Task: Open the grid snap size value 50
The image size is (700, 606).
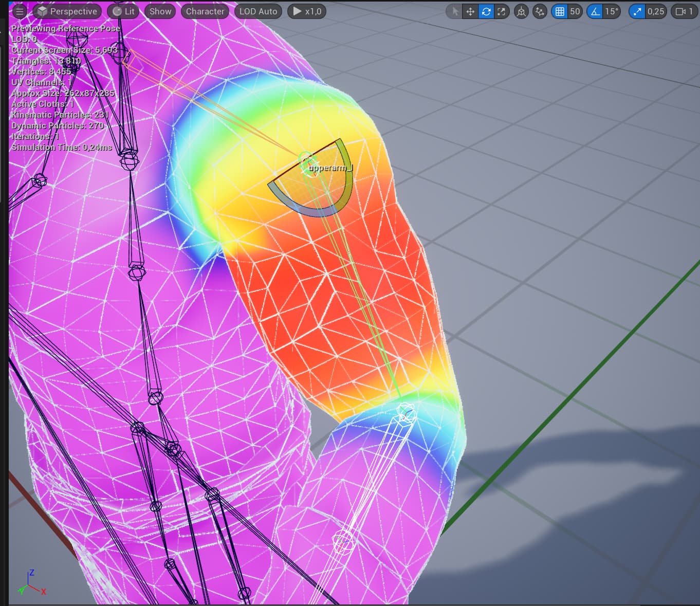Action: pyautogui.click(x=575, y=11)
